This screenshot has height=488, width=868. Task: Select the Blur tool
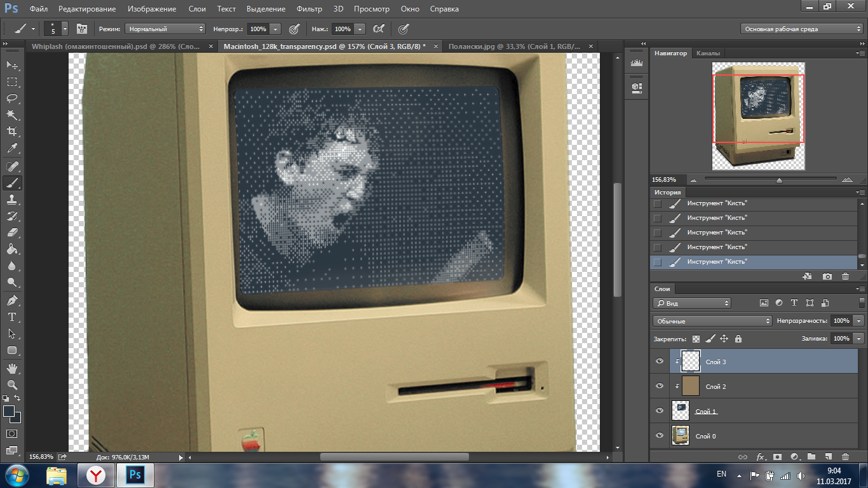[x=12, y=266]
